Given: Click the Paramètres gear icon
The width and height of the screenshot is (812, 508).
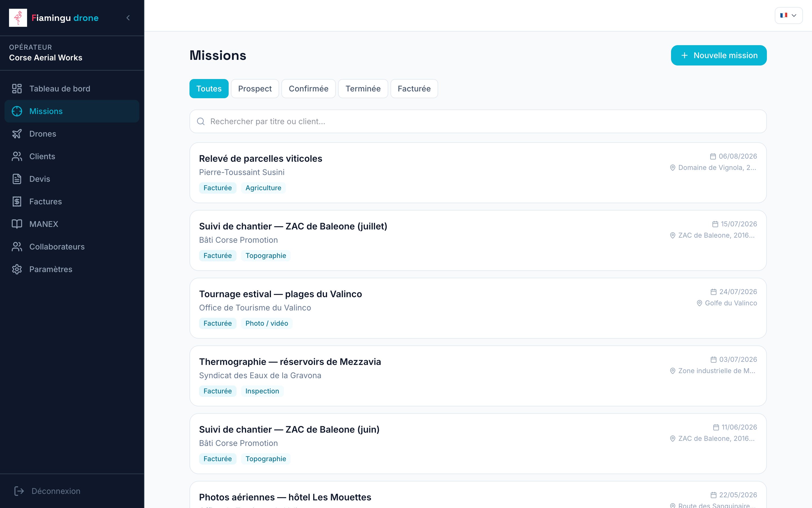Looking at the screenshot, I should click(17, 269).
